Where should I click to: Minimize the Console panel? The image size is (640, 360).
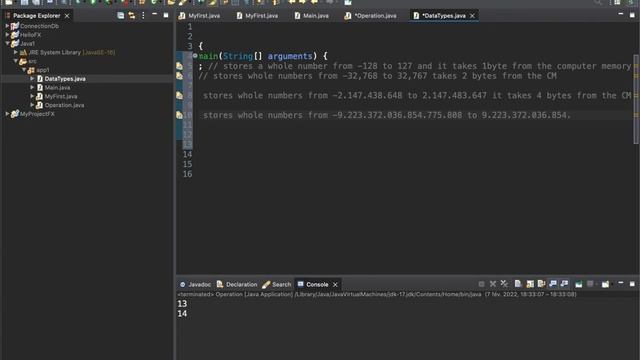click(621, 283)
